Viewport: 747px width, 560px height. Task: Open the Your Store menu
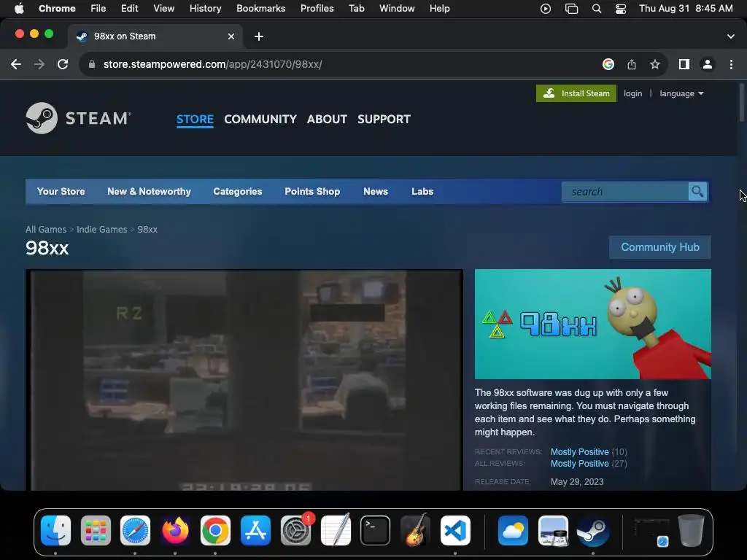(61, 192)
